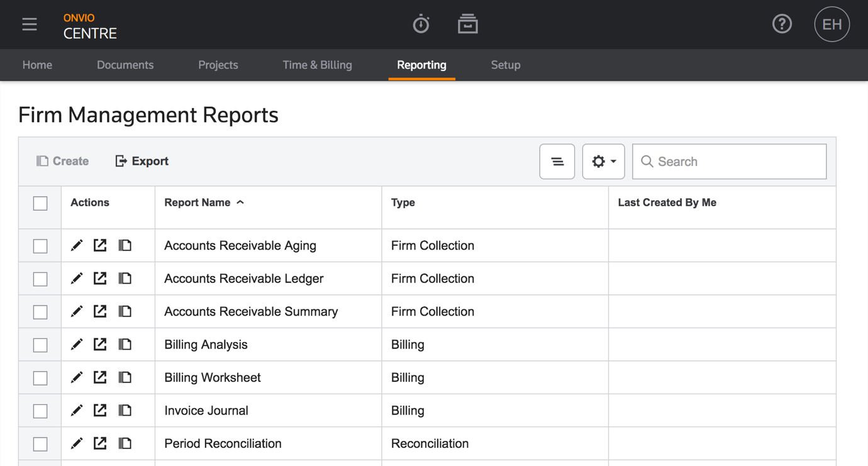This screenshot has height=466, width=868.
Task: Click the row density lines button
Action: [x=557, y=162]
